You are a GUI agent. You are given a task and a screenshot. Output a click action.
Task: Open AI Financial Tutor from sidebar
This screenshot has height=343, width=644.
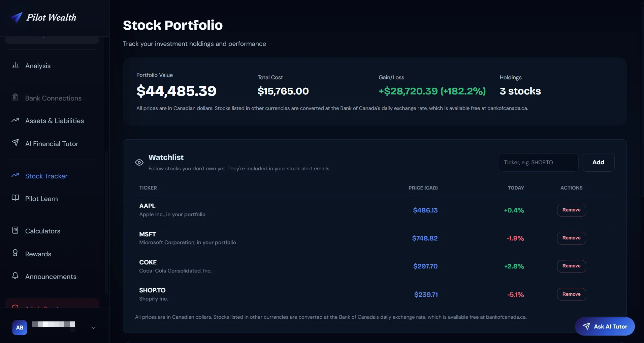tap(52, 144)
